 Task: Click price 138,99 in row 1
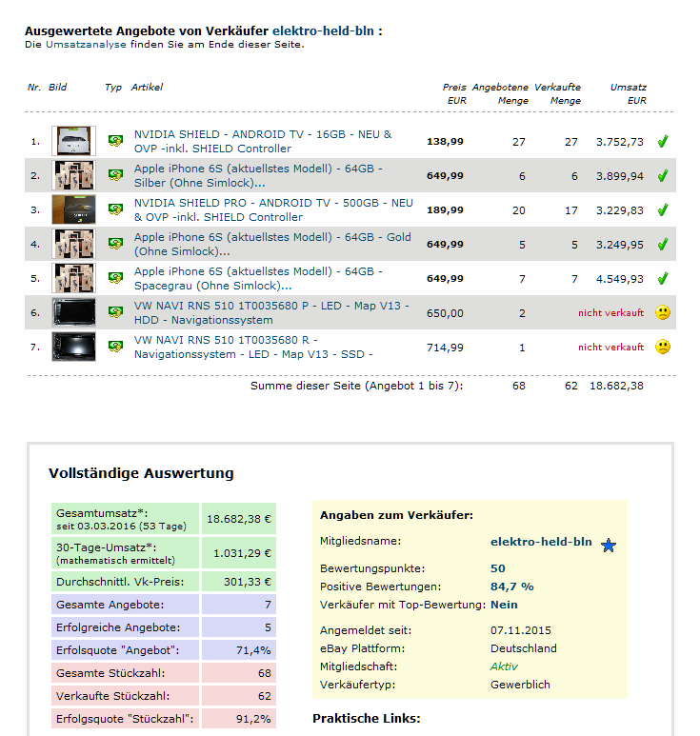(x=445, y=141)
